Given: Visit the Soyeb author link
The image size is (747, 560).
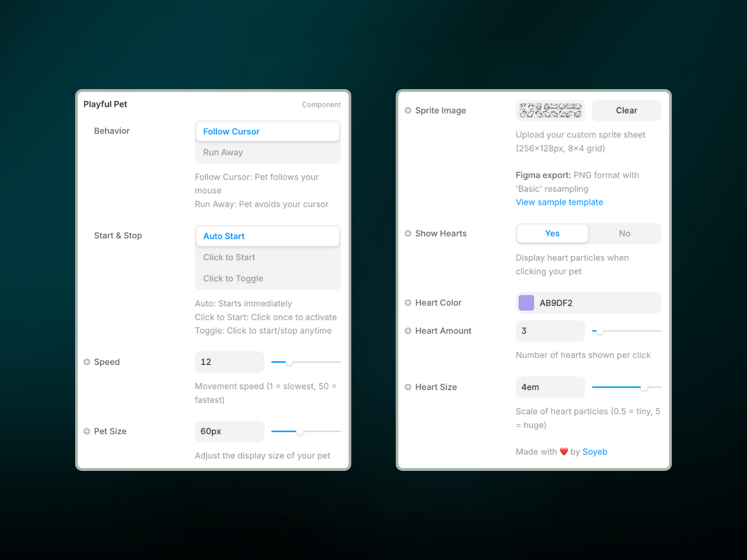Looking at the screenshot, I should 595,452.
